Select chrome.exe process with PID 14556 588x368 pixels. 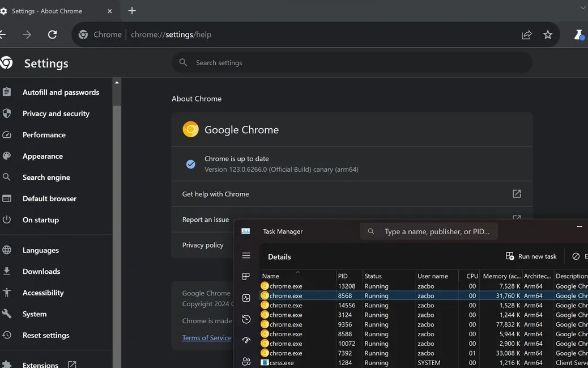(x=424, y=305)
